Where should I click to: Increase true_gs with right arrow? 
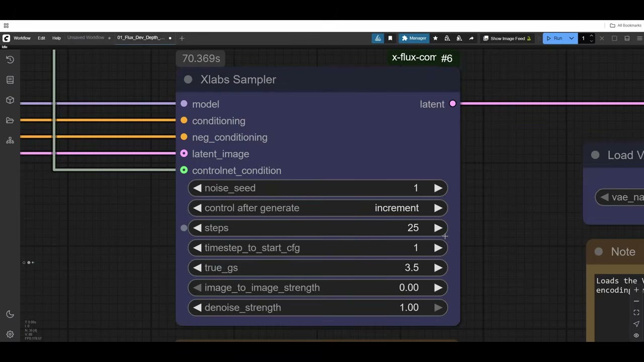[438, 268]
